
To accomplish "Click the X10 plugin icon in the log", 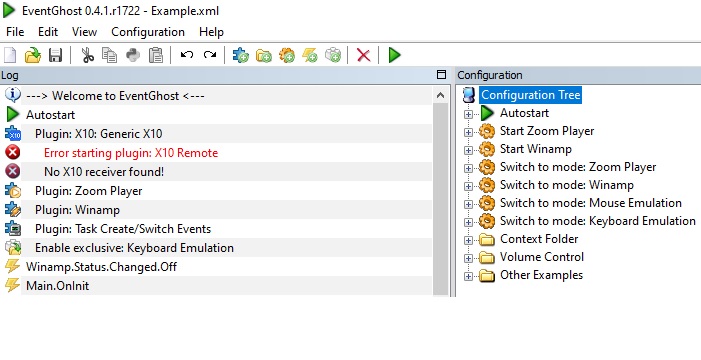I will coord(13,134).
